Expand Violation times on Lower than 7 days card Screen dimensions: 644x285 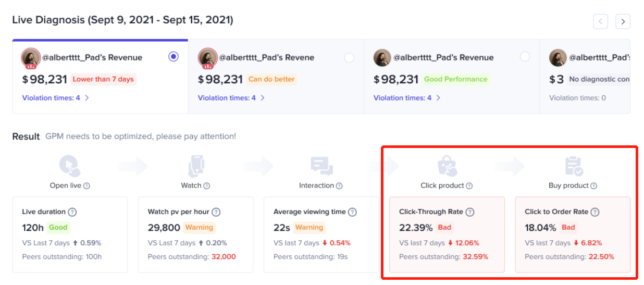(55, 97)
